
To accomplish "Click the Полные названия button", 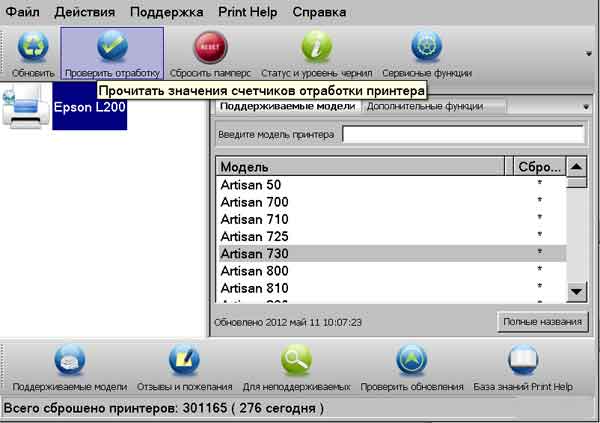I will [x=542, y=322].
